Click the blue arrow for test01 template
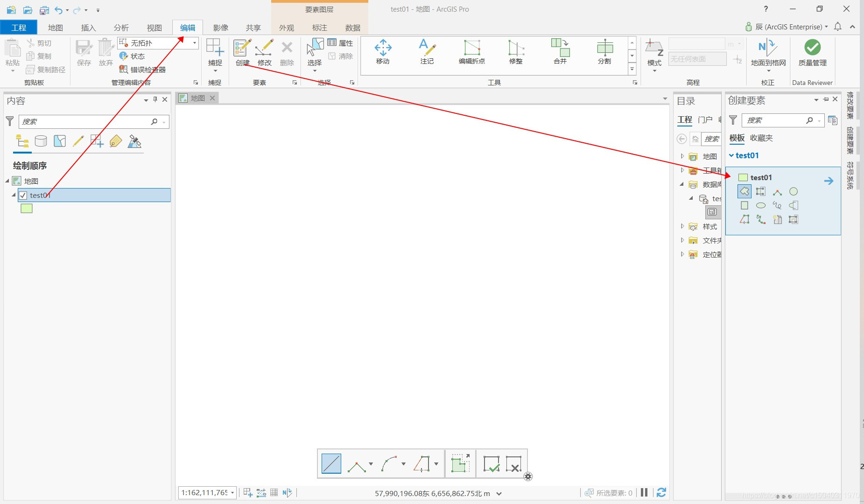The height and width of the screenshot is (504, 864). (829, 181)
